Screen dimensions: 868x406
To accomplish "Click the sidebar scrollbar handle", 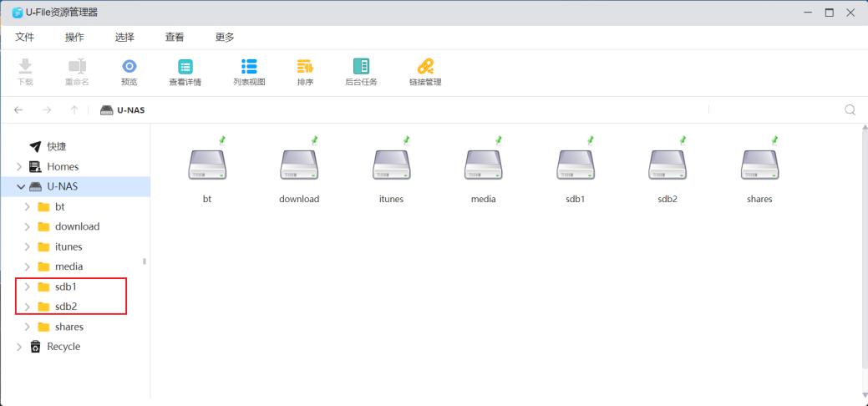I will click(145, 261).
